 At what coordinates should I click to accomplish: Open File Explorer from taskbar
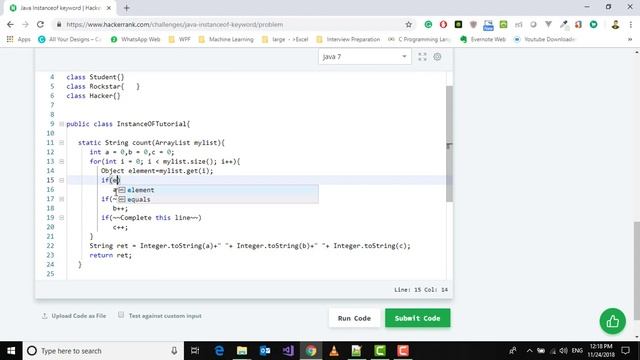click(242, 351)
